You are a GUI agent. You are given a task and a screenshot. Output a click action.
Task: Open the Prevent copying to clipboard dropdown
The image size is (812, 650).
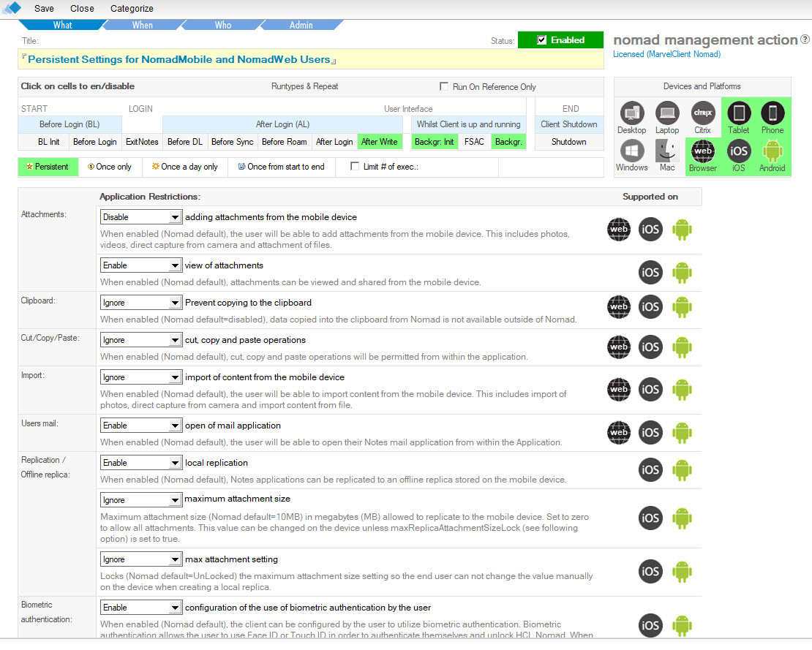[141, 302]
